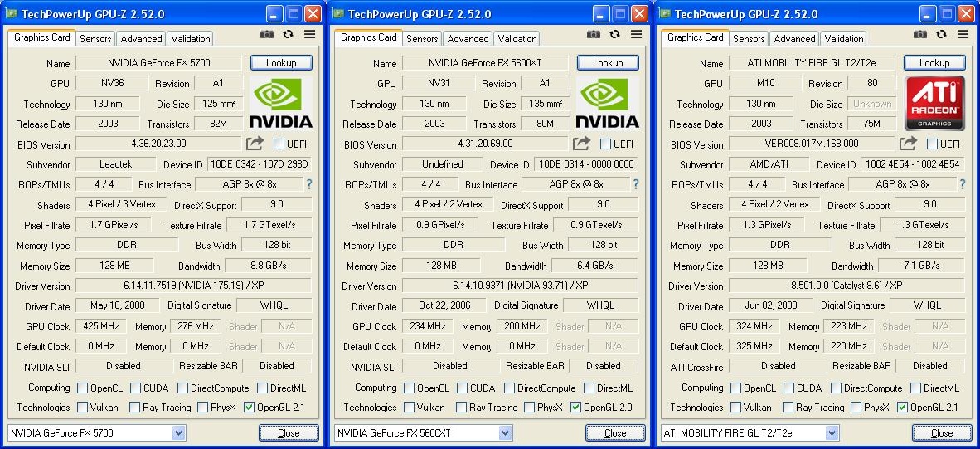
Task: Toggle OpenGL 2.1 checkbox in FX 5700 window
Action: pos(250,408)
